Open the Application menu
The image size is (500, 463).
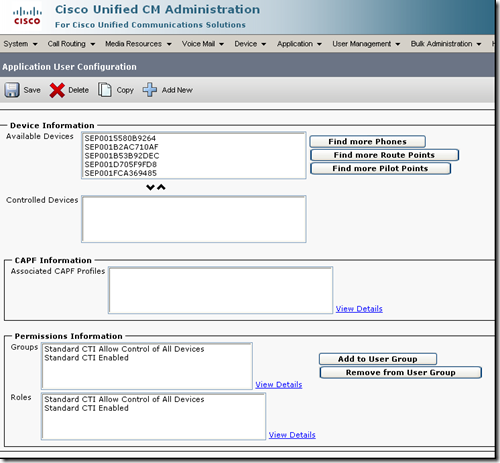point(299,44)
